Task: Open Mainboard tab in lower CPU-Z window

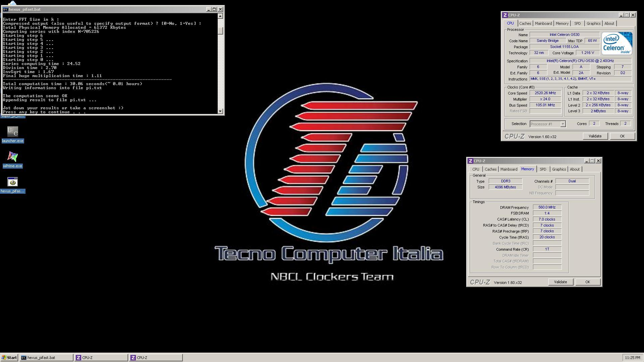Action: [x=509, y=169]
